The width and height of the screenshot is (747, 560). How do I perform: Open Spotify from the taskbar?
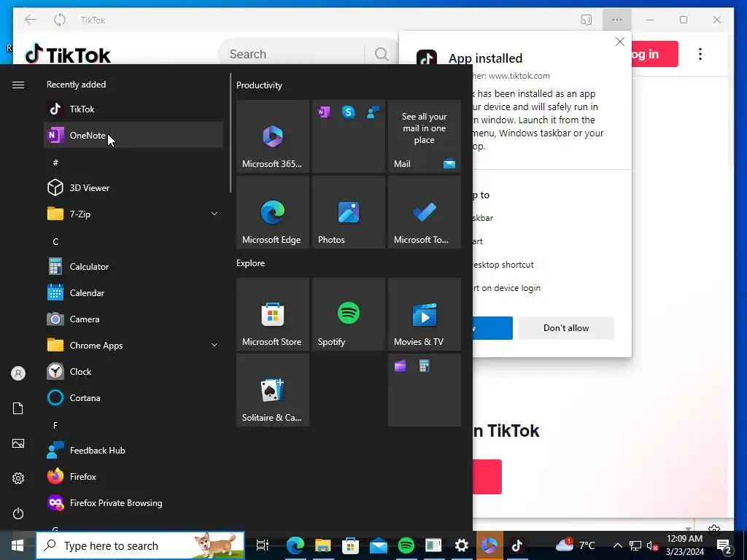[406, 545]
